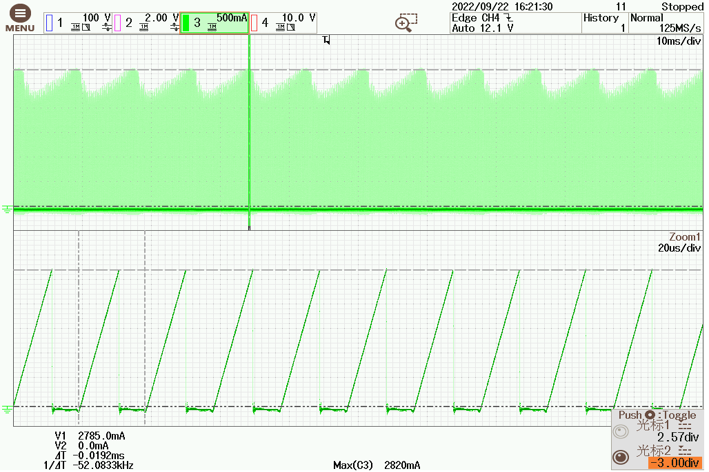Click the trigger position T marker atop main window
Viewport: 709px width, 472px height.
326,40
